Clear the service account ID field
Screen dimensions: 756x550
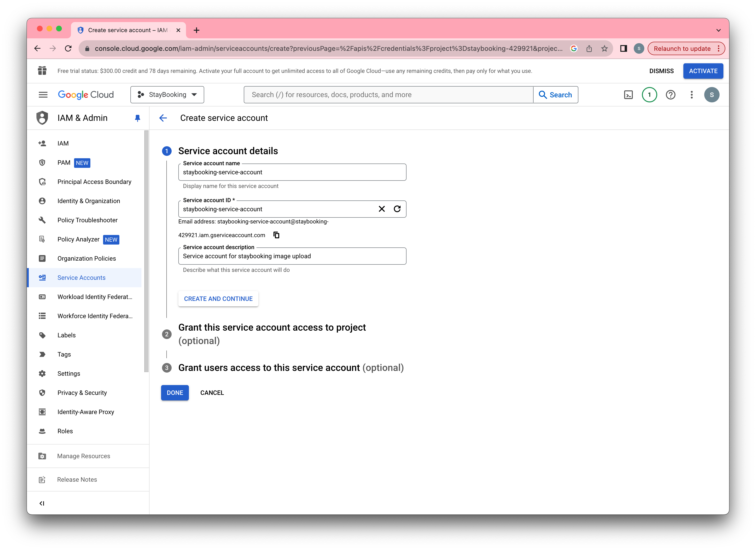point(382,209)
